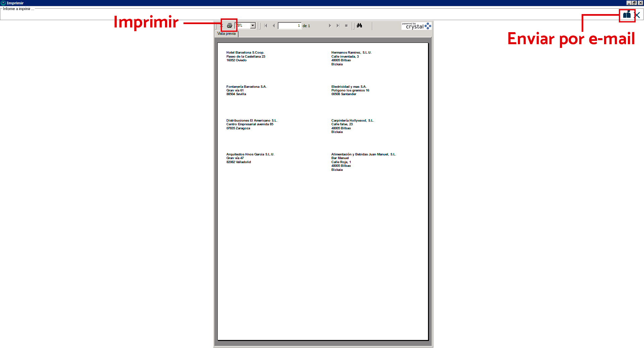This screenshot has width=644, height=348.
Task: Send the report by e-mail via mailbox icon
Action: tap(627, 15)
